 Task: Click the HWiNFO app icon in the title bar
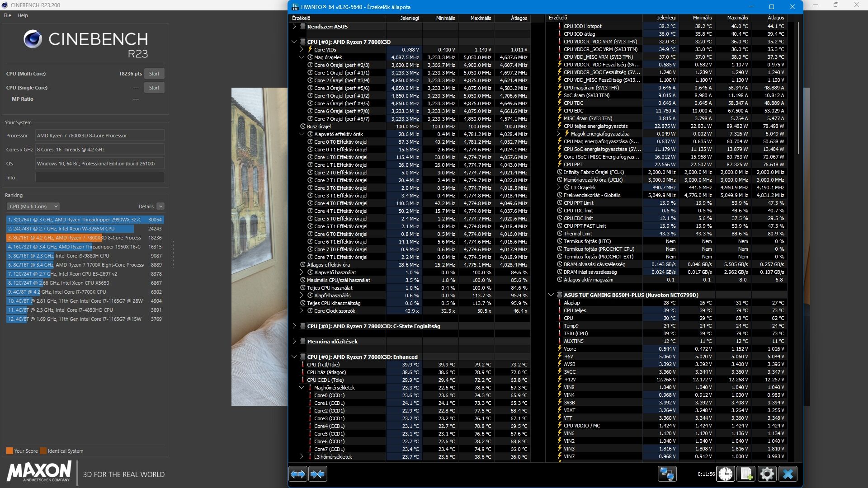(x=295, y=7)
